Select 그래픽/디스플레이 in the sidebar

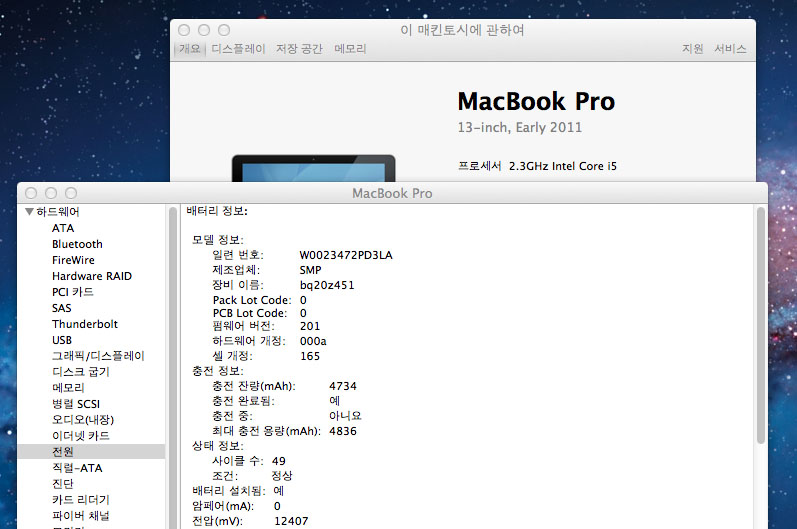tap(98, 356)
